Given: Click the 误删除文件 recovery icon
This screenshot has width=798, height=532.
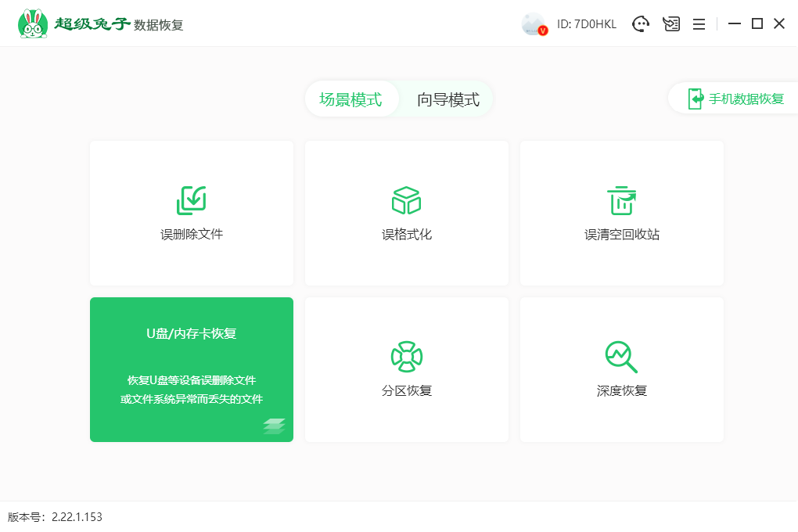Looking at the screenshot, I should tap(191, 200).
